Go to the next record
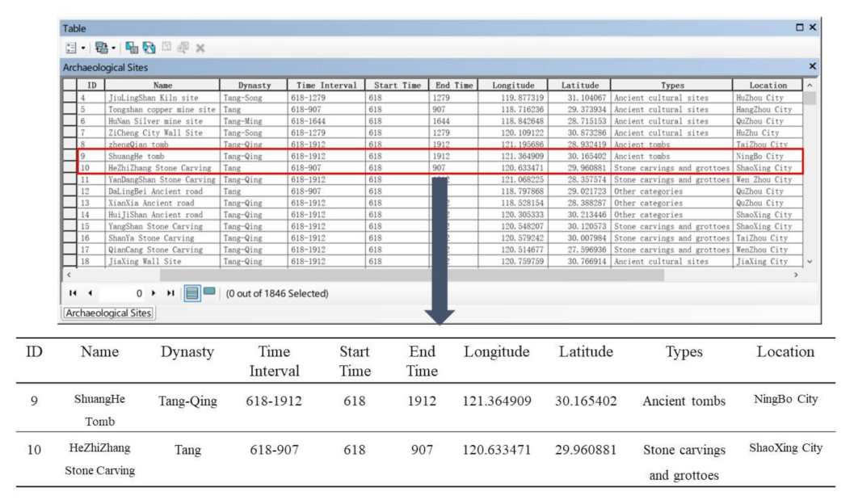 (155, 292)
